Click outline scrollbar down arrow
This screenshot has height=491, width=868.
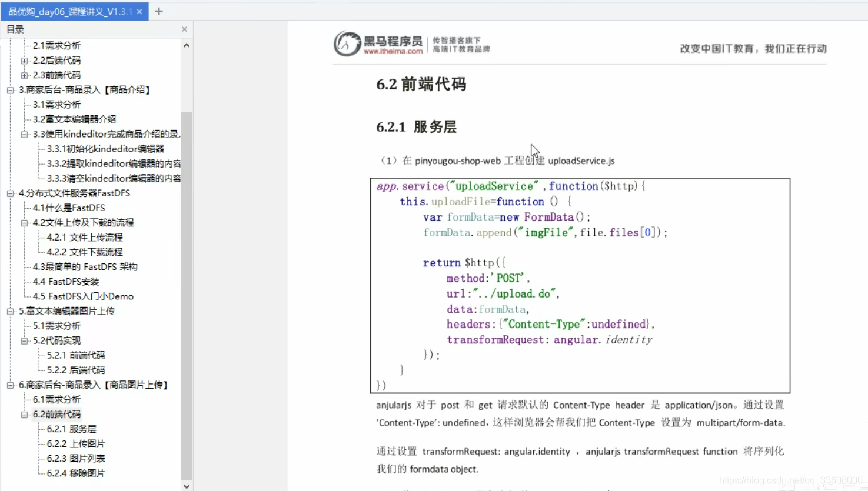click(x=187, y=486)
